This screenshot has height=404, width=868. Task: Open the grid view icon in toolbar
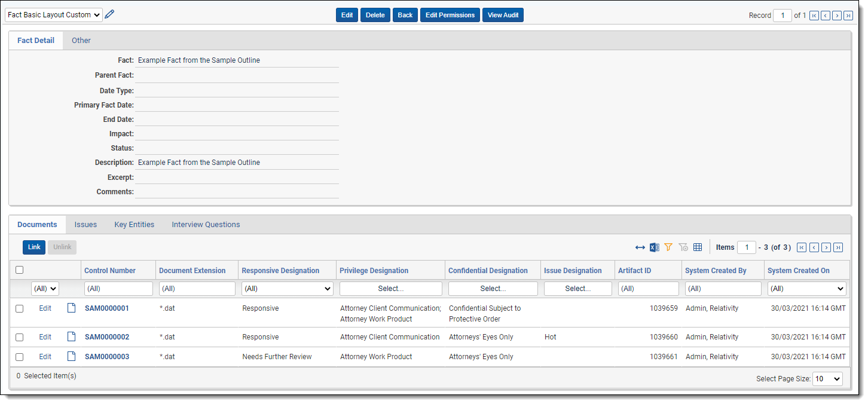(698, 247)
